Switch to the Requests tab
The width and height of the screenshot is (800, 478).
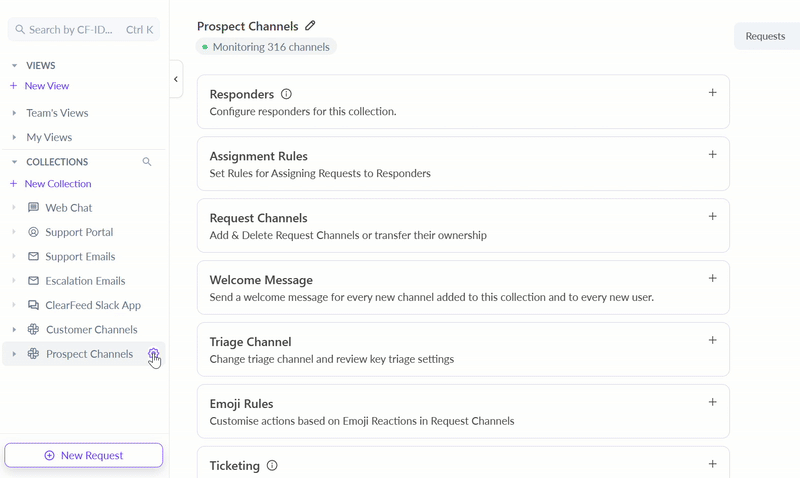coord(765,36)
